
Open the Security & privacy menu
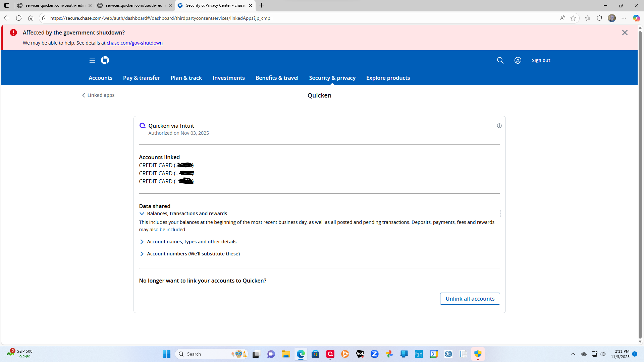[x=332, y=78]
